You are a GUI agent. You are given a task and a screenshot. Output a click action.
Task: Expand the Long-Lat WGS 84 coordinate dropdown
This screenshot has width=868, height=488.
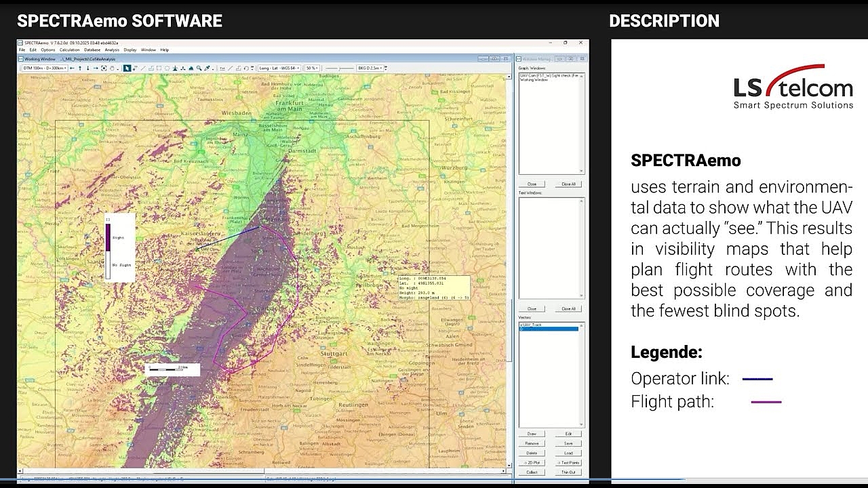tap(279, 68)
